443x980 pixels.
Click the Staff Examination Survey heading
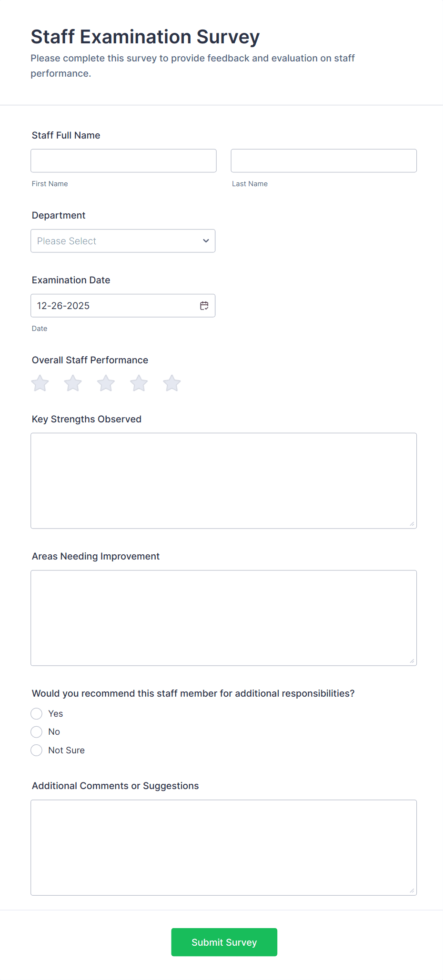coord(145,36)
